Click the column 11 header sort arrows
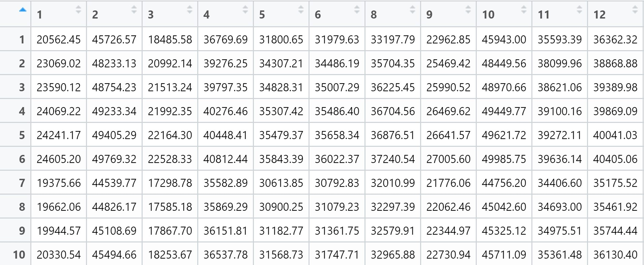This screenshot has height=265, width=644. click(x=579, y=10)
